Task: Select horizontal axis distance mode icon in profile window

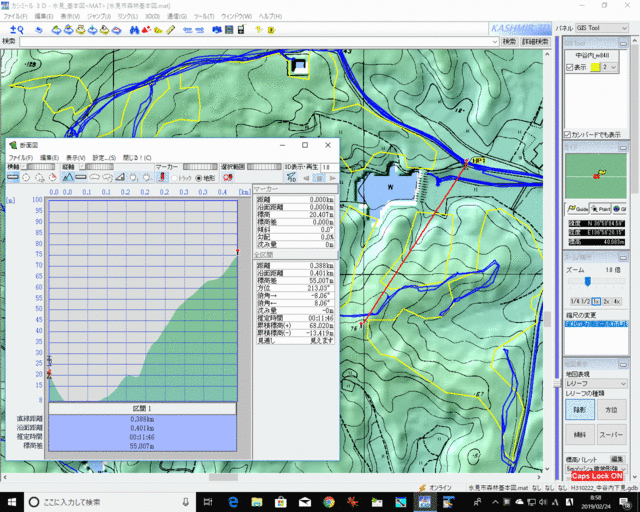Action: 13,177
